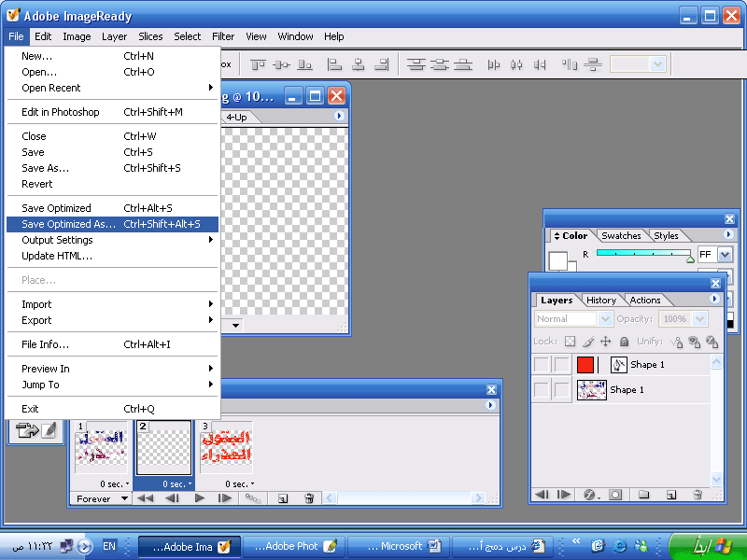Add layer style effect icon

pos(590,495)
